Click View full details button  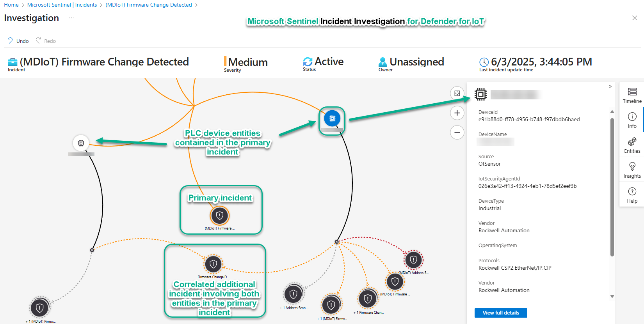point(500,313)
